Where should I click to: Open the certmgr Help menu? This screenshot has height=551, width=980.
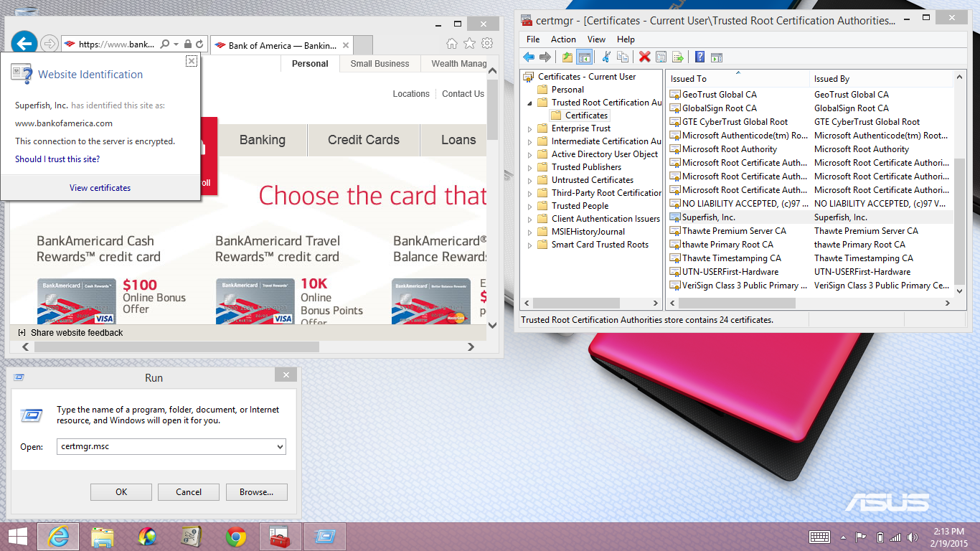pyautogui.click(x=626, y=39)
